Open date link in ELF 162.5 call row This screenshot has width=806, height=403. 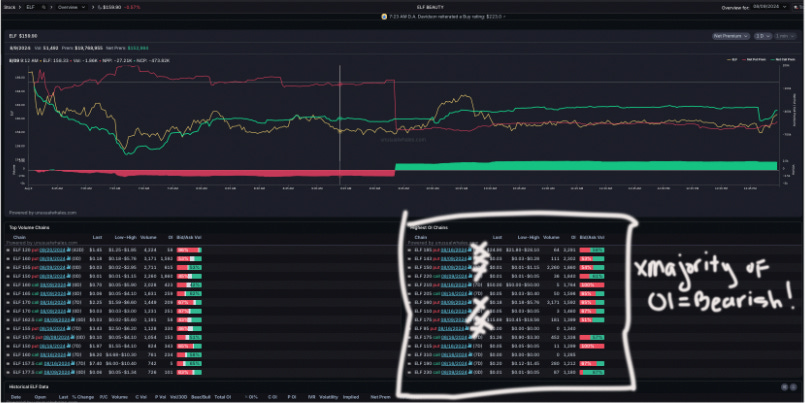pos(58,319)
